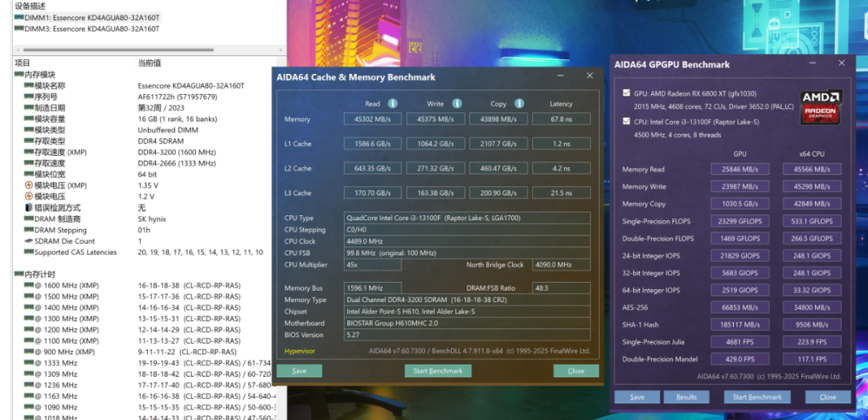Click the Hypervisor label text
The height and width of the screenshot is (420, 868).
pyautogui.click(x=299, y=351)
